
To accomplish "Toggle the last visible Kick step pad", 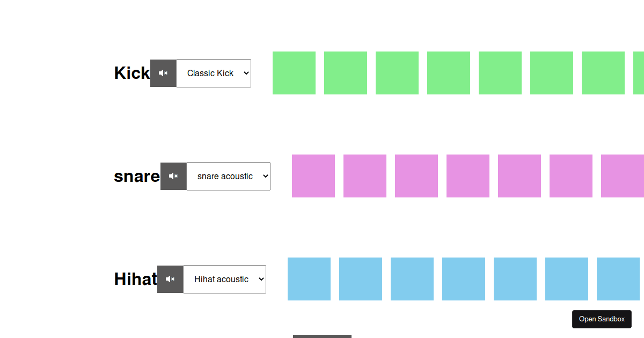I will pyautogui.click(x=603, y=73).
